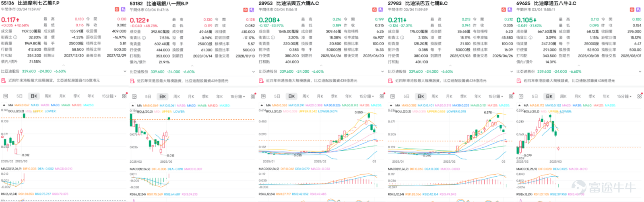Open the chart grid settings icon for 27983

(511, 96)
